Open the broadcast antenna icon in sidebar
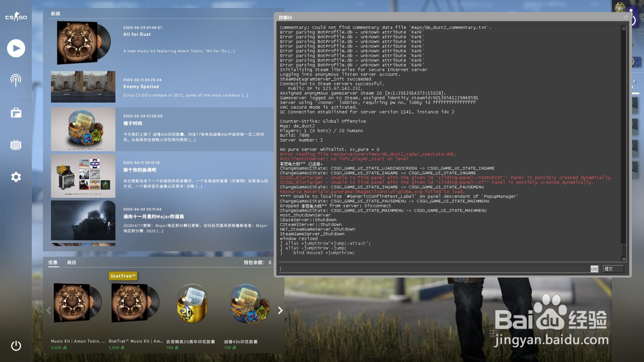Viewport: 644px width, 362px height. (16, 80)
